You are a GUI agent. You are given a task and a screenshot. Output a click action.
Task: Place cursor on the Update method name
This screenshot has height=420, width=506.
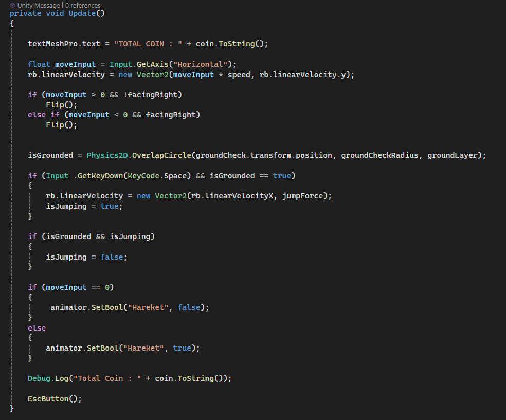pyautogui.click(x=82, y=13)
